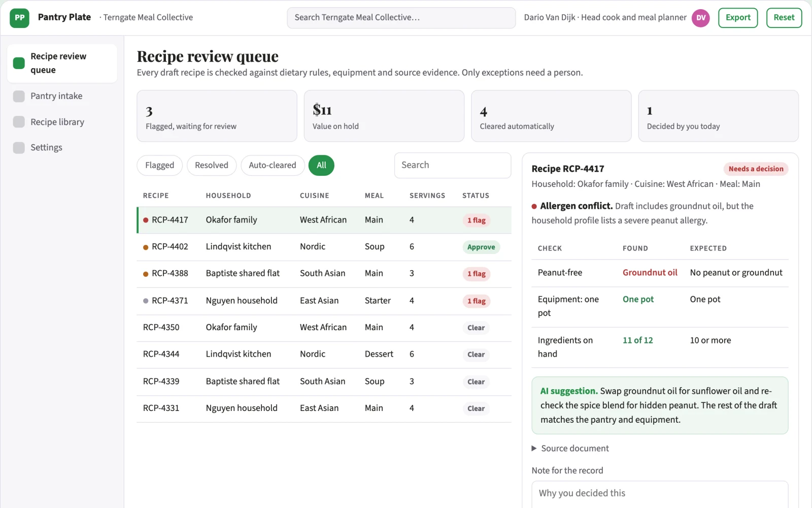Click the Decided by you today card

[x=718, y=116]
